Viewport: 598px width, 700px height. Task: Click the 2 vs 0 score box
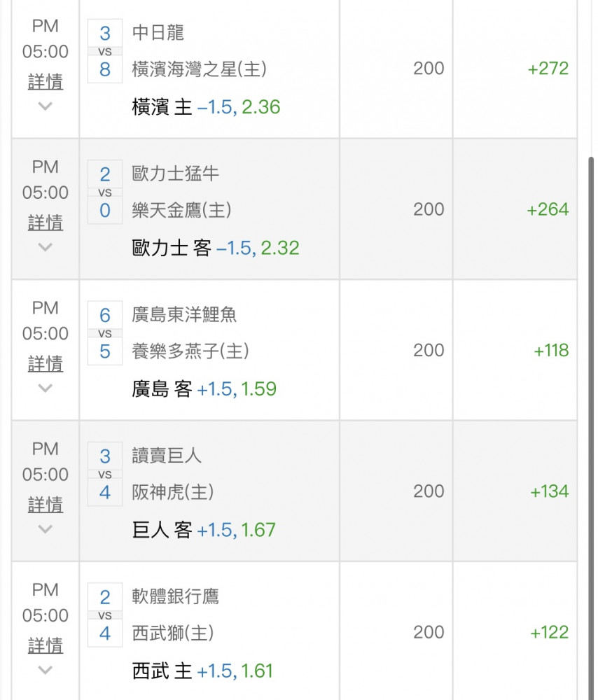point(105,192)
